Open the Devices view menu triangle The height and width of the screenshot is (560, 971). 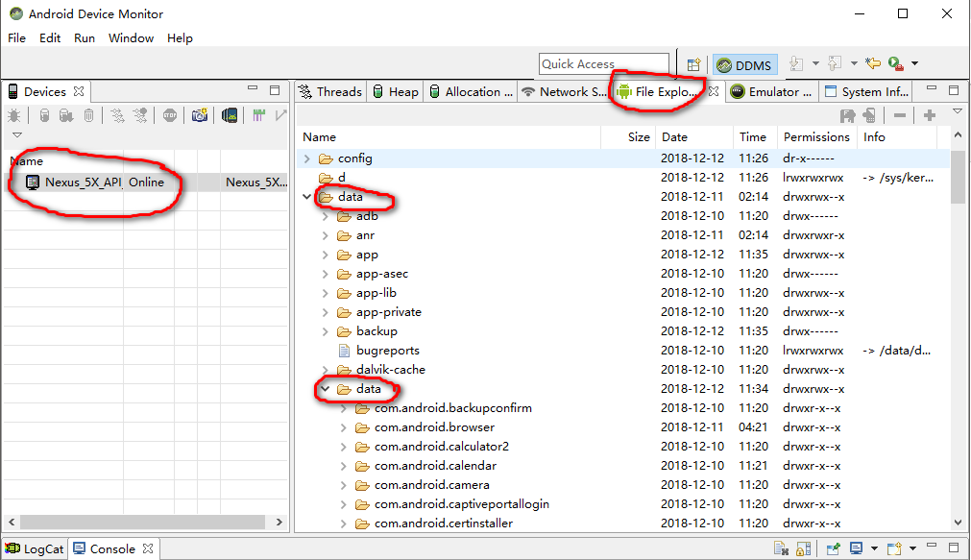coord(17,134)
